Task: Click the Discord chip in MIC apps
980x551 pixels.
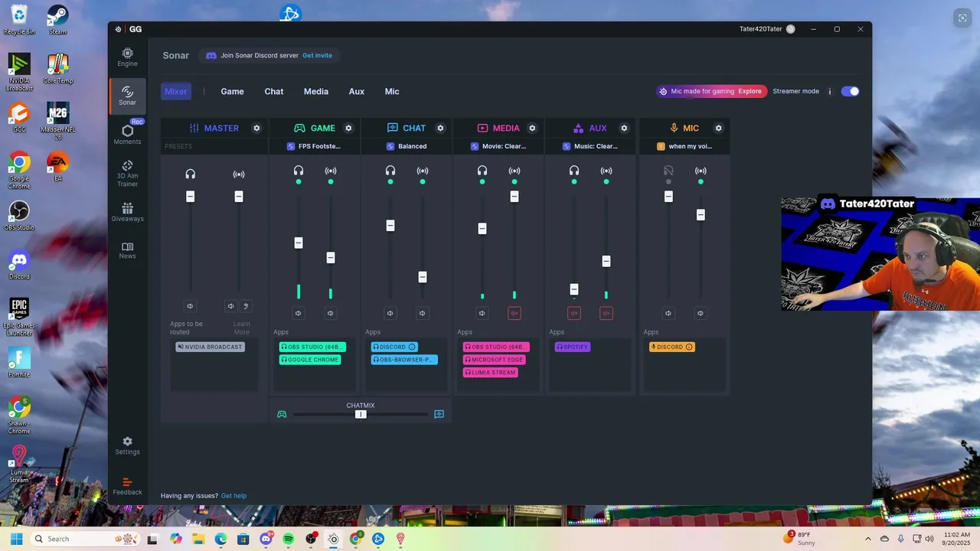Action: coord(671,347)
